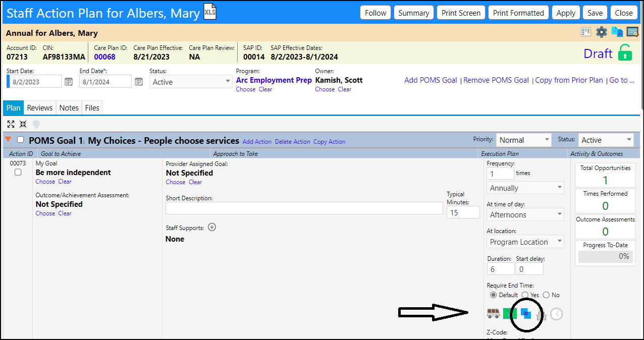This screenshot has width=644, height=340.
Task: Switch to the Plan tab
Action: [x=14, y=107]
